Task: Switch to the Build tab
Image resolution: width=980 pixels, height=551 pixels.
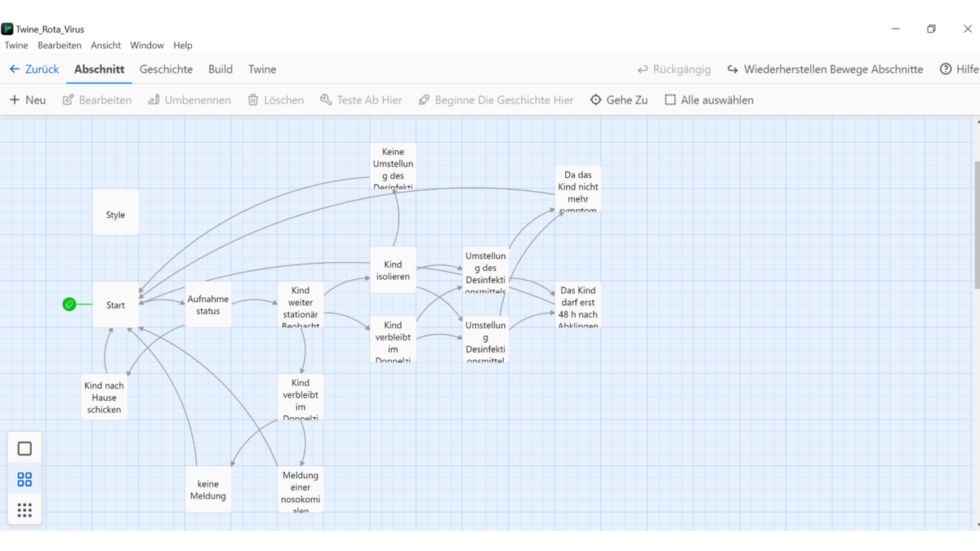Action: pyautogui.click(x=220, y=69)
